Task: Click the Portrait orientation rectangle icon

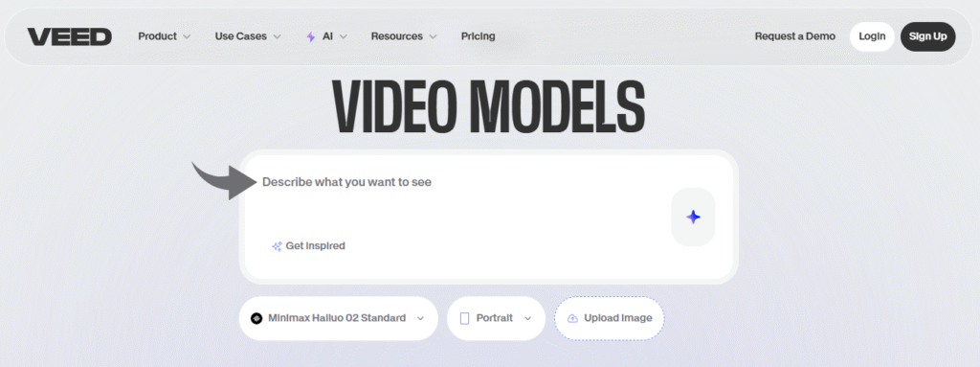Action: click(464, 318)
